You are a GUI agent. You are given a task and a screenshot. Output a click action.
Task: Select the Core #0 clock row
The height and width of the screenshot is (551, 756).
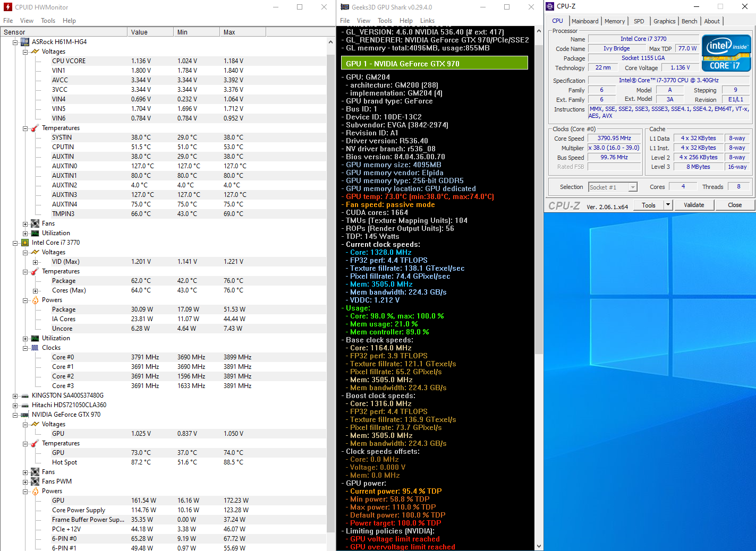tap(163, 357)
